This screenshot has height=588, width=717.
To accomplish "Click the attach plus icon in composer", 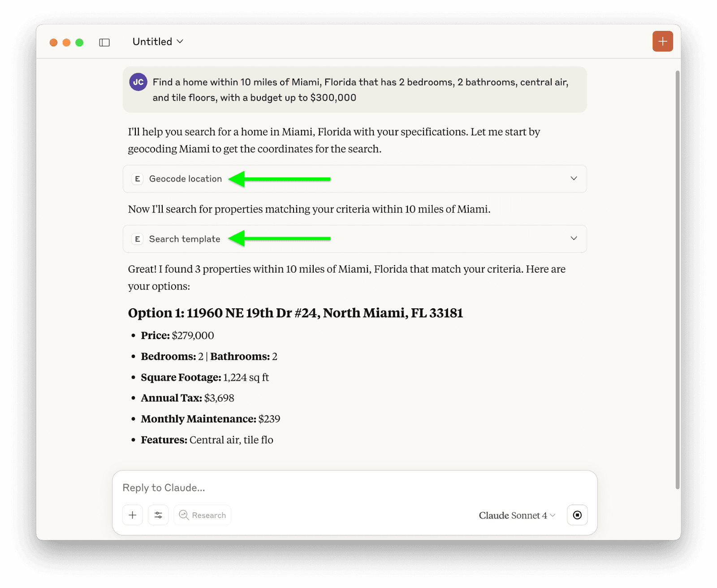I will (133, 515).
